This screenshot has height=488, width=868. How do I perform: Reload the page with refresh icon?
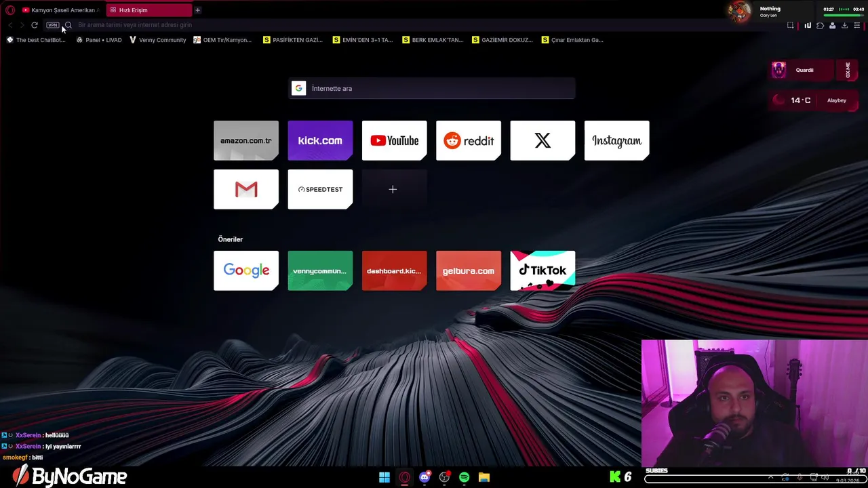click(x=35, y=25)
